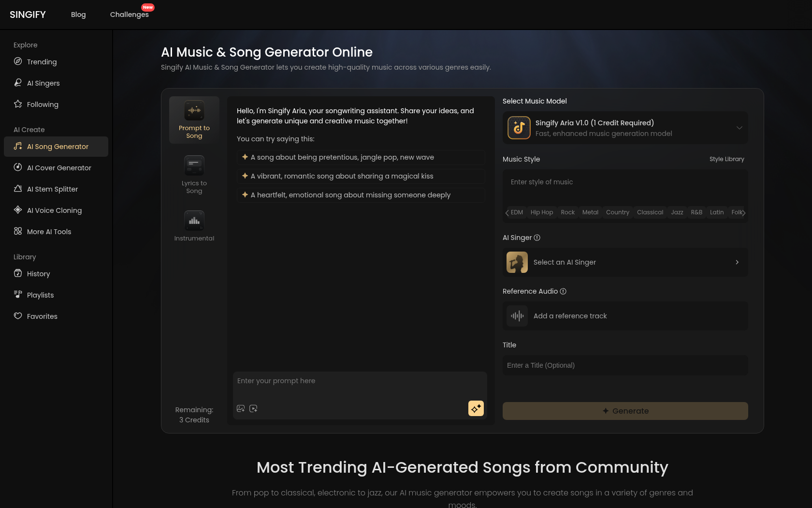Expand the Select Music Model dropdown chevron
Image resolution: width=812 pixels, height=508 pixels.
739,128
